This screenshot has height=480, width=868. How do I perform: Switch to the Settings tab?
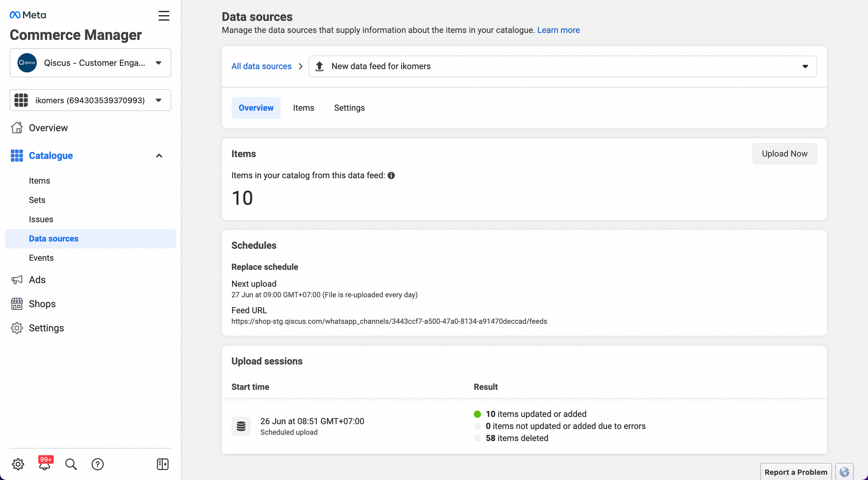pyautogui.click(x=349, y=108)
